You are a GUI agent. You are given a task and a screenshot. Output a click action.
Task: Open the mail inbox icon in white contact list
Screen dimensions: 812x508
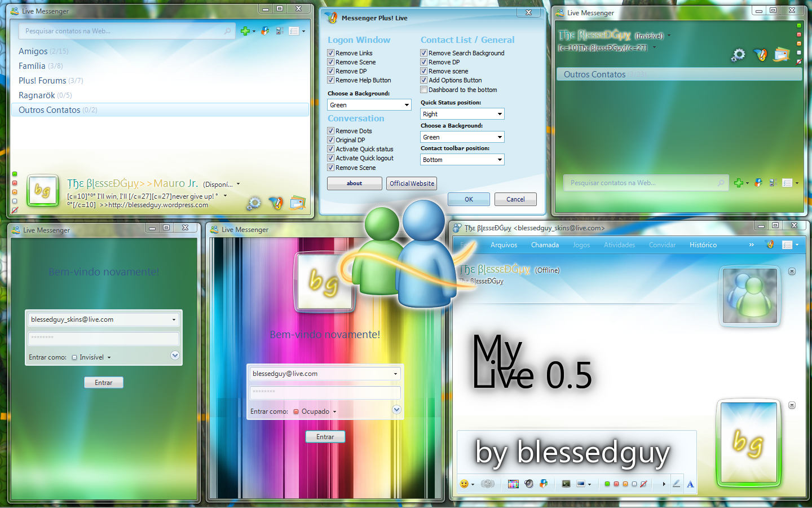coord(298,203)
